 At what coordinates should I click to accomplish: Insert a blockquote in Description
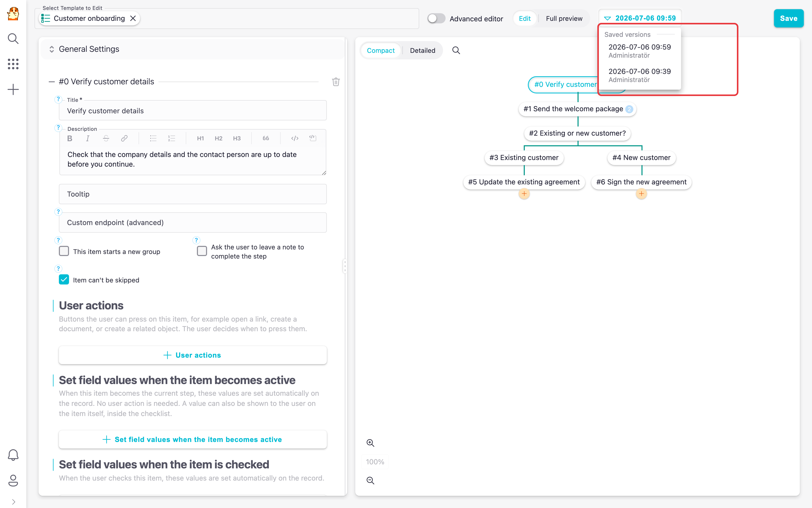tap(266, 138)
